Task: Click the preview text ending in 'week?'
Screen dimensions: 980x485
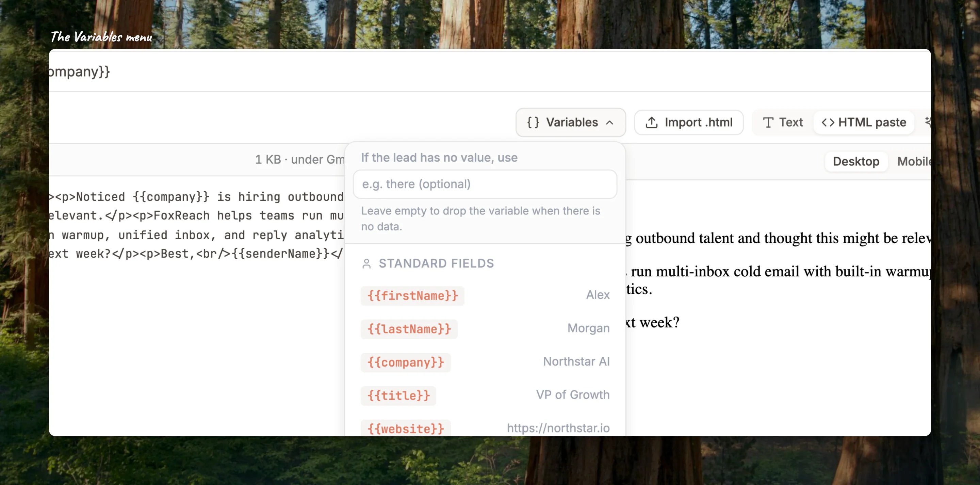Action: [652, 323]
